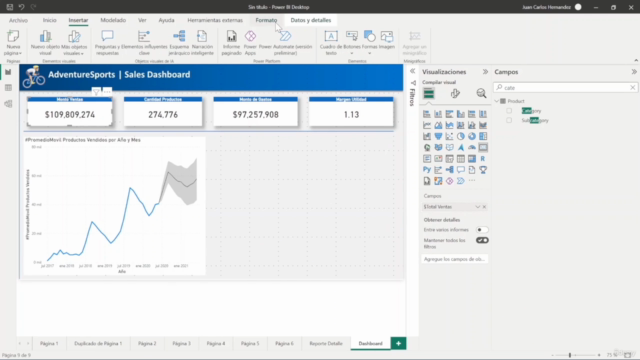The height and width of the screenshot is (360, 640).
Task: Insert a Python script visual
Action: pos(427,170)
